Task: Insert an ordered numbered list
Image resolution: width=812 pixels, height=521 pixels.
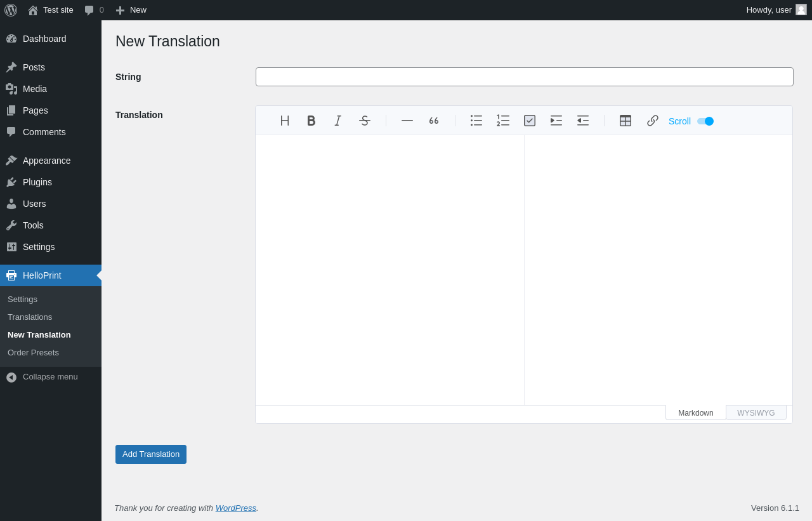Action: point(503,121)
